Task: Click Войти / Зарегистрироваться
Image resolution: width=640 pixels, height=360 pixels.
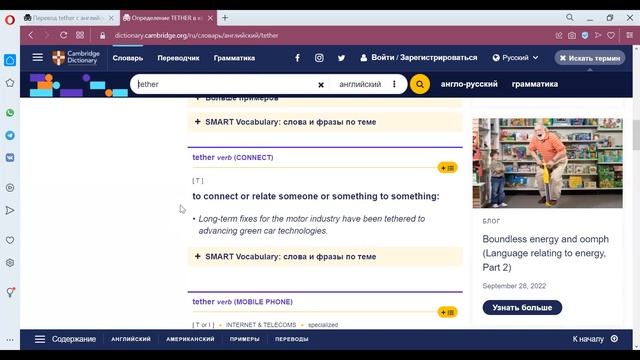Action: (x=419, y=58)
